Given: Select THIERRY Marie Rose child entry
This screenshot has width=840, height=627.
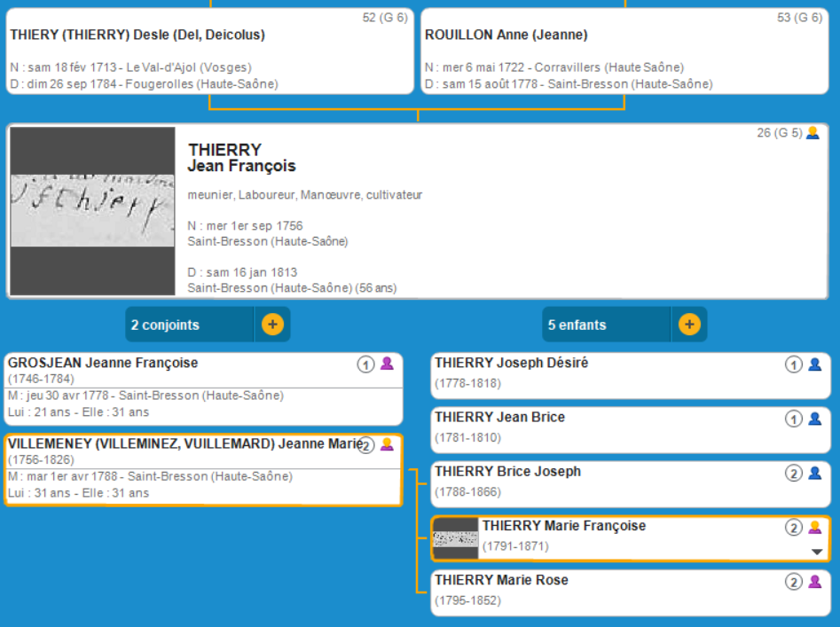Looking at the screenshot, I should (x=603, y=592).
